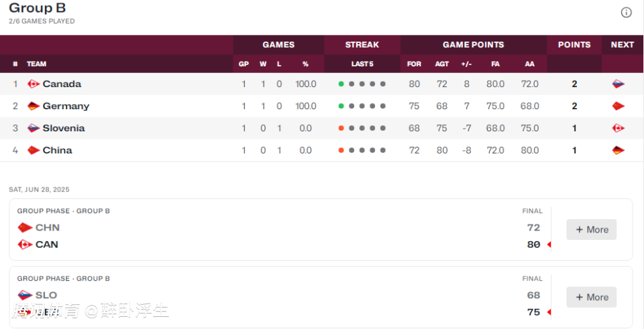Click Slovenia's next opponent flag in NEXT column
The width and height of the screenshot is (644, 329).
618,129
